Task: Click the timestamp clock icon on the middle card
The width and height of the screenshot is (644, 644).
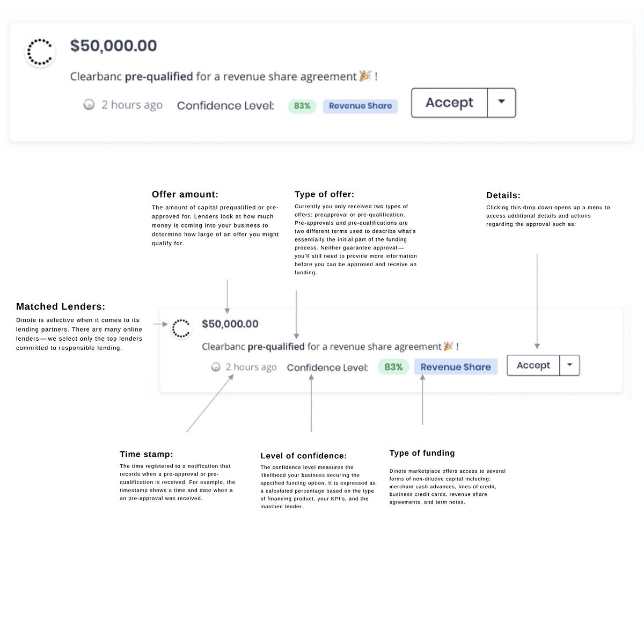Action: coord(216,367)
